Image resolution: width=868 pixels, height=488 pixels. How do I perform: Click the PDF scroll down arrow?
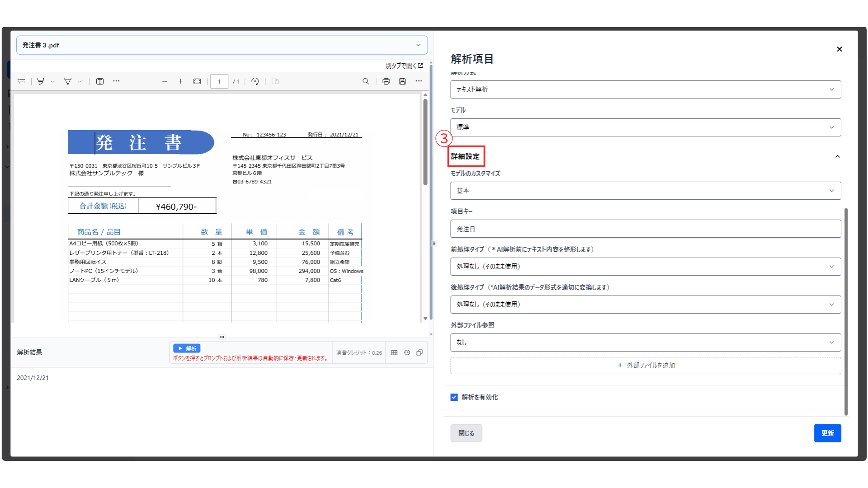coord(425,319)
